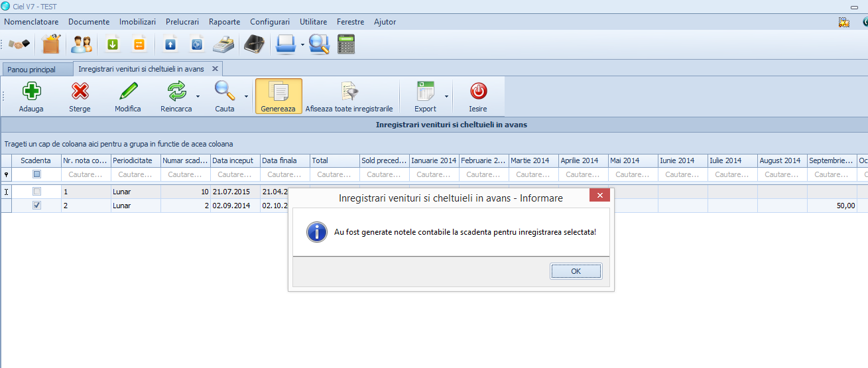Click the cash register toolbar icon
This screenshot has width=868, height=368.
click(224, 44)
